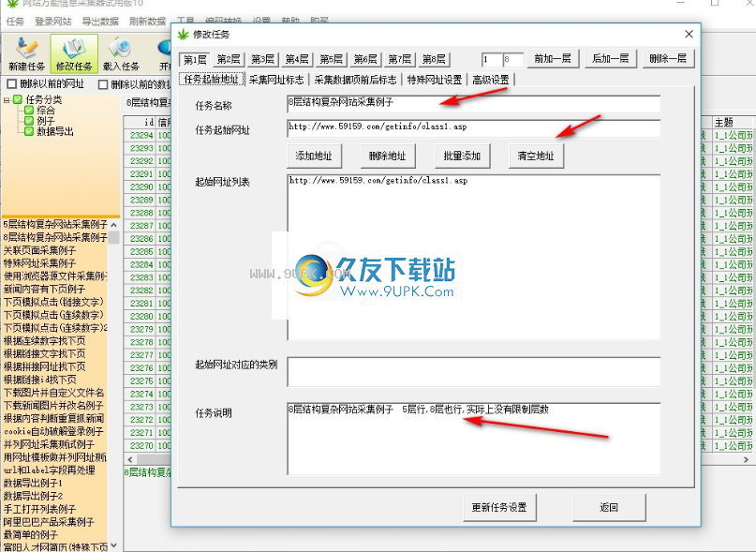Screen dimensions: 756x552
Task: Select task 新闻内容有下页例子 in list
Action: click(x=44, y=289)
